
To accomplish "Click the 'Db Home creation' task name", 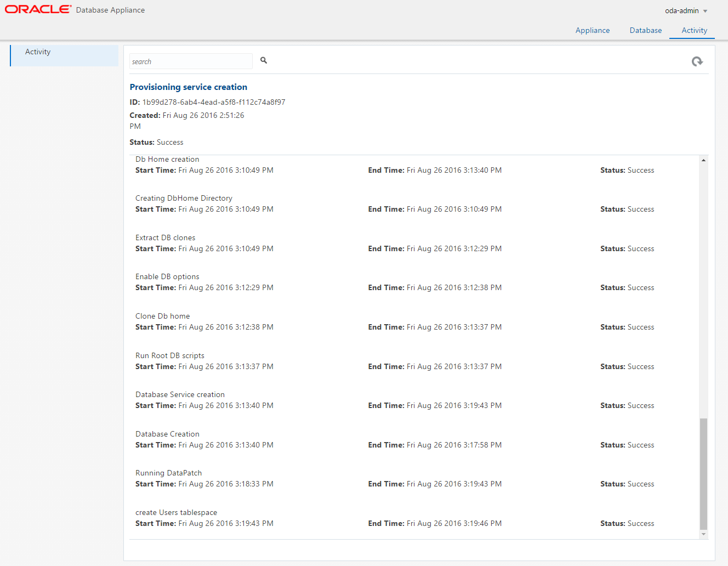I will [x=167, y=159].
